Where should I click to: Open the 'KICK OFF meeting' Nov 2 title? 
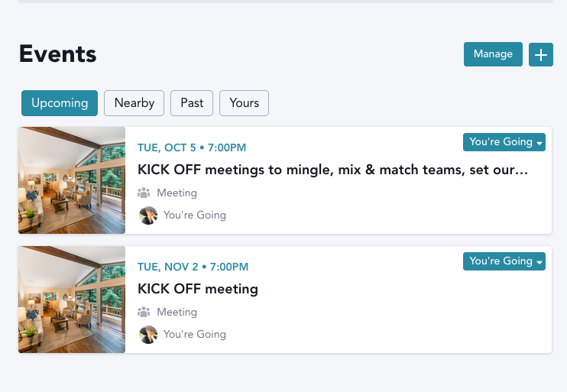[198, 289]
